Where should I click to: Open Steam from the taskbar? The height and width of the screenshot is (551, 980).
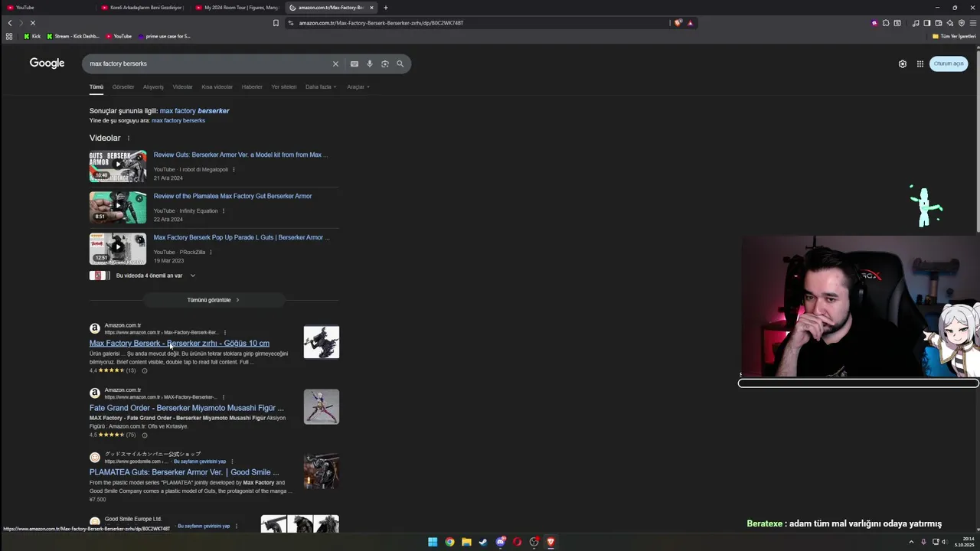483,542
